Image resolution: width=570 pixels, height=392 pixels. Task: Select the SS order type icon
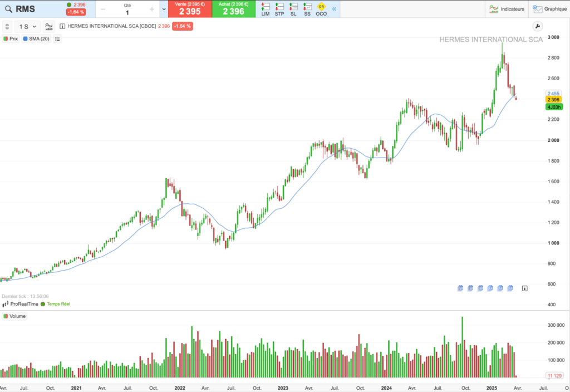pos(307,9)
